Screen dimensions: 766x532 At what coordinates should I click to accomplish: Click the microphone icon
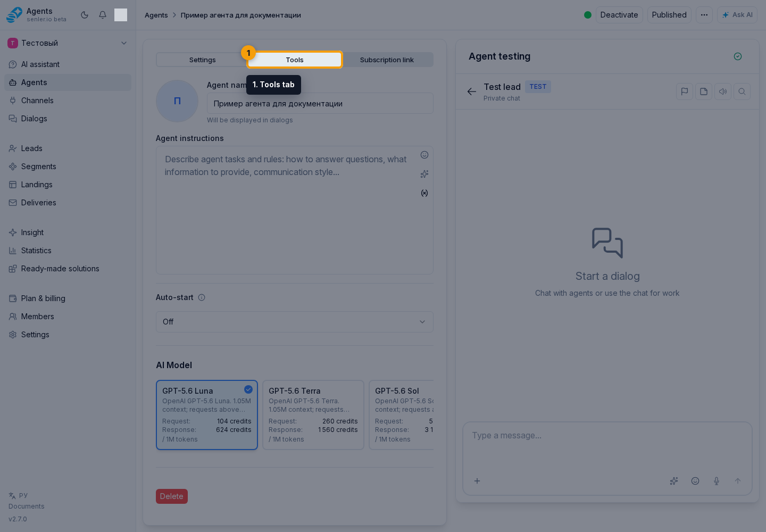[x=717, y=481]
